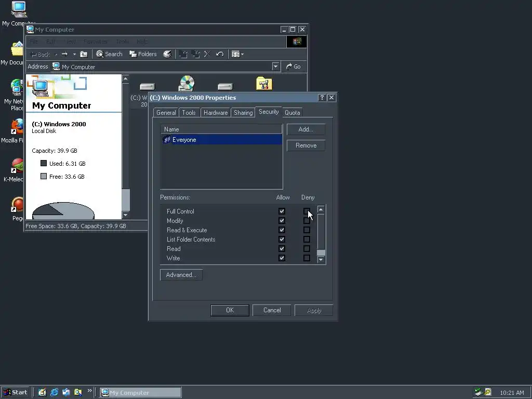Click the Copy To toolbar icon

tap(195, 54)
